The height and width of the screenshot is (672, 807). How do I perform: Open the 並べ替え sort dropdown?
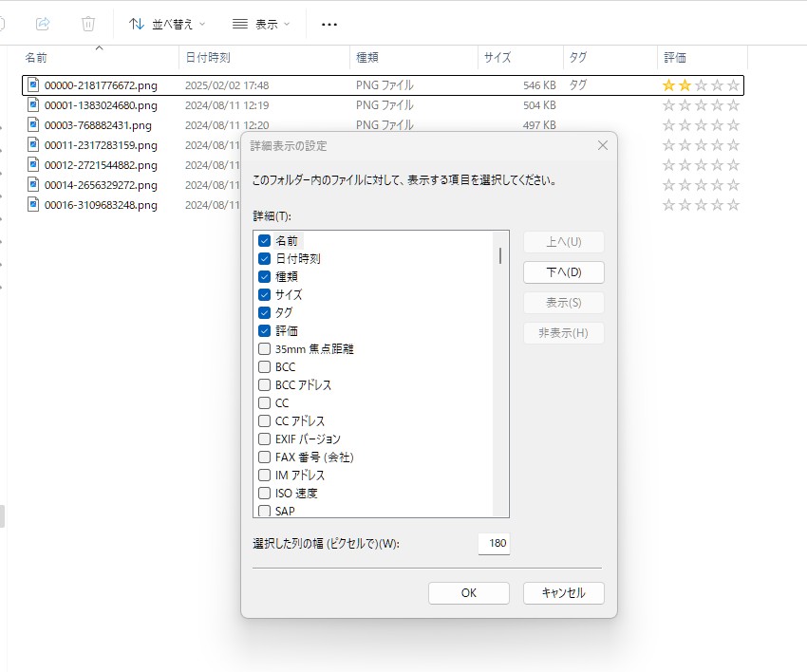[x=167, y=24]
